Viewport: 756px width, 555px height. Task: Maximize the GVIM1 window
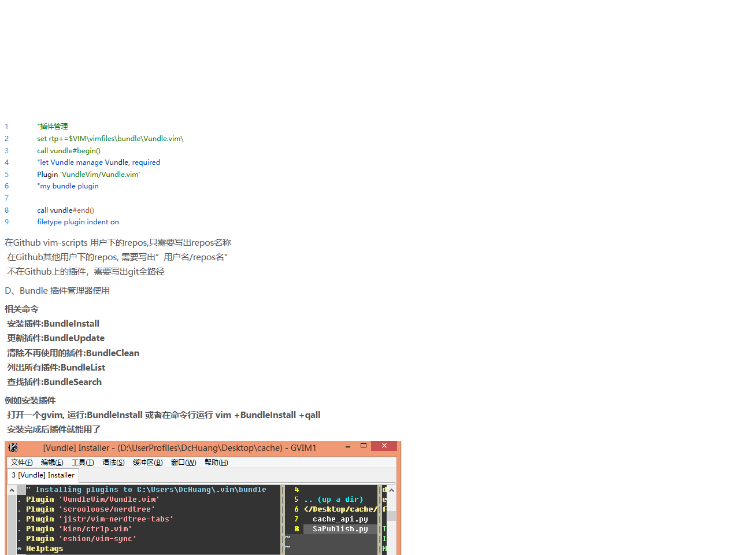[x=364, y=446]
